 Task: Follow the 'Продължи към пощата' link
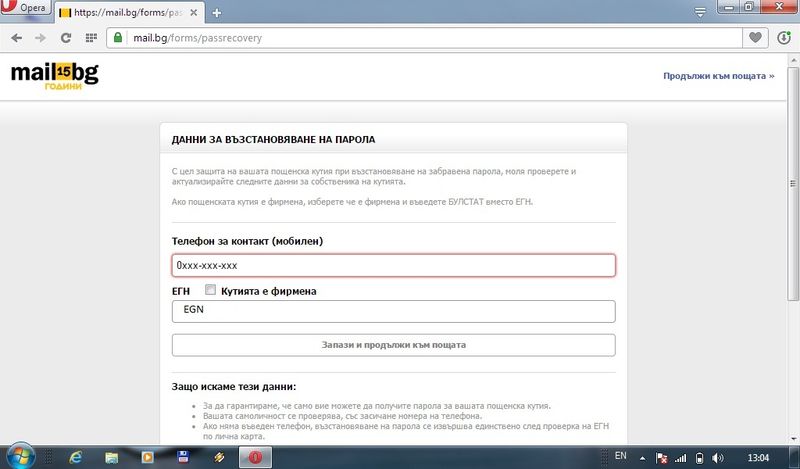pyautogui.click(x=718, y=75)
